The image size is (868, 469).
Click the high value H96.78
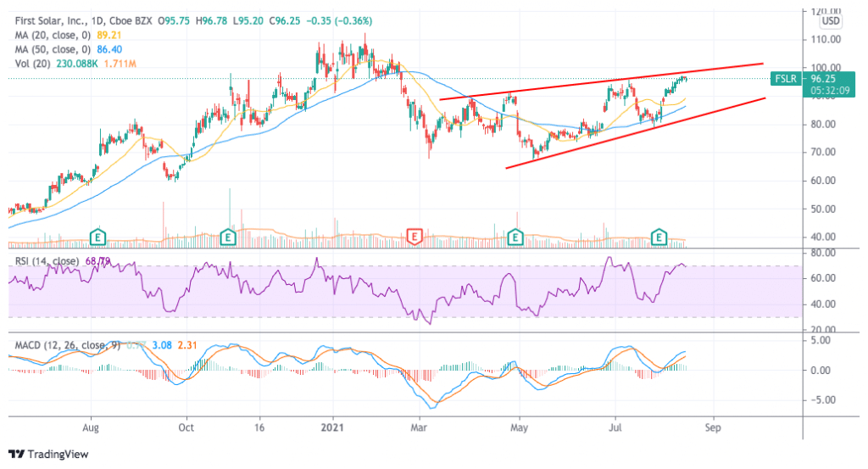click(211, 21)
